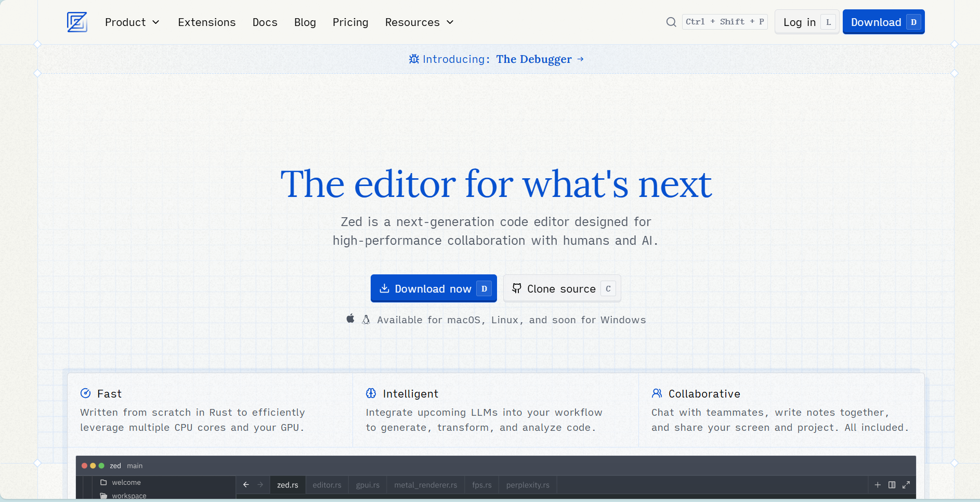980x502 pixels.
Task: Select the zed.rs tab
Action: tap(288, 485)
